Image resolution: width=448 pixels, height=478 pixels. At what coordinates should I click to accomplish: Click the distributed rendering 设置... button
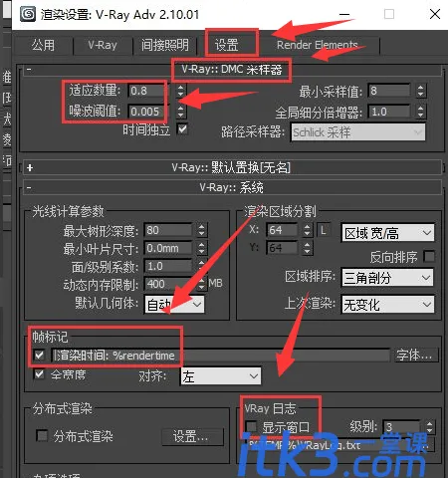pyautogui.click(x=192, y=436)
